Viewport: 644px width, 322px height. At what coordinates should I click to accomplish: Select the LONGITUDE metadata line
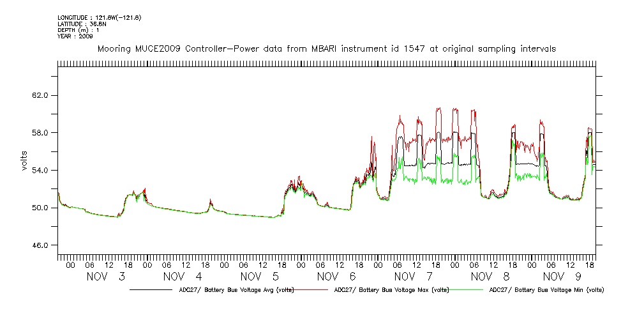point(99,17)
